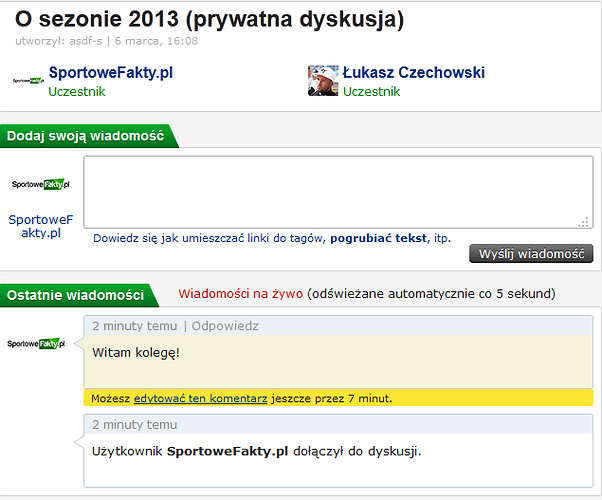This screenshot has width=602, height=500.
Task: Click the 'Wiadomości na żywo' red label
Action: (241, 294)
